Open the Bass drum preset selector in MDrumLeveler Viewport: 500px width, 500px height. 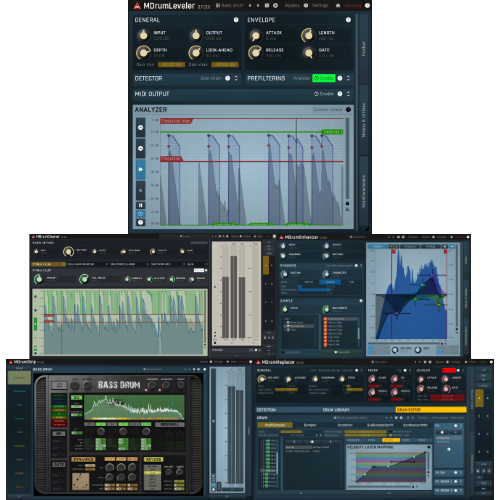pos(230,5)
